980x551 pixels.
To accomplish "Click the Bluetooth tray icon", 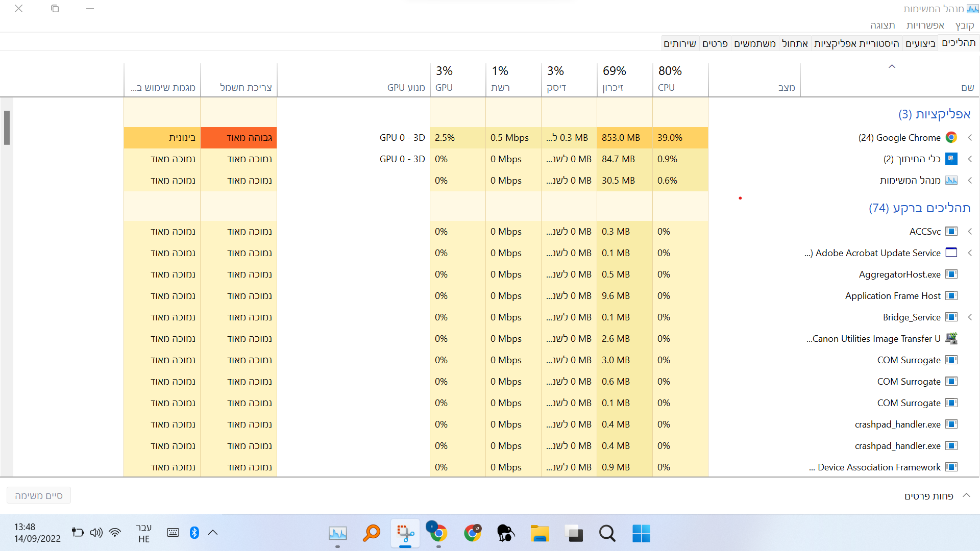I will click(194, 533).
